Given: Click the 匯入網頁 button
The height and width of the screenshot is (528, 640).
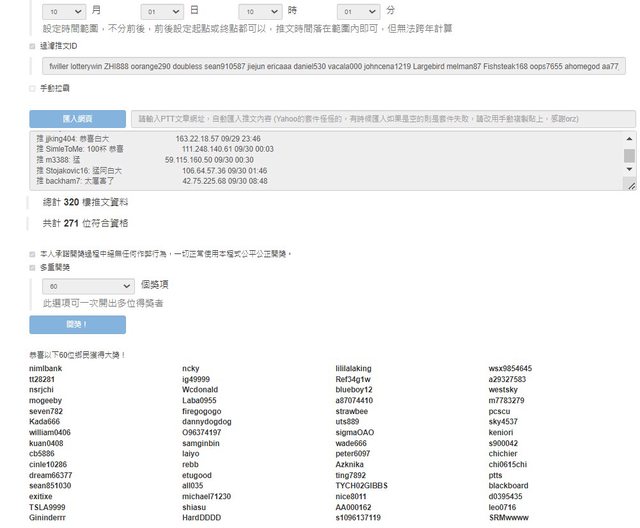Looking at the screenshot, I should click(x=77, y=118).
